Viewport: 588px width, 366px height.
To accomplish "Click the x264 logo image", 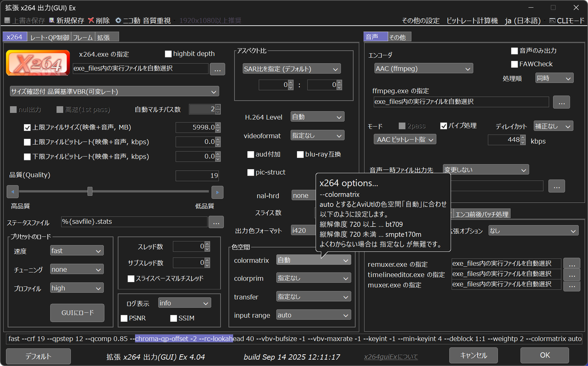I will click(37, 62).
